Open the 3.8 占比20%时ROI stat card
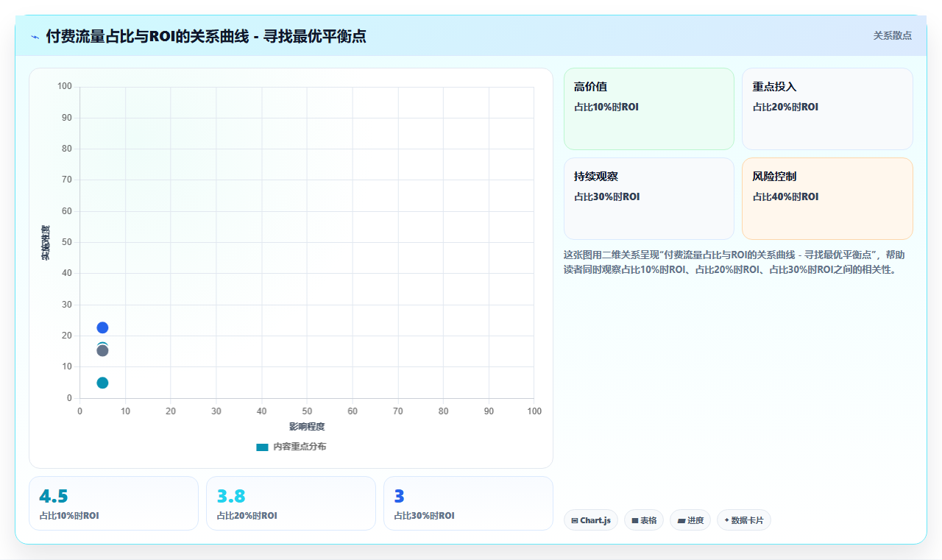 [291, 503]
